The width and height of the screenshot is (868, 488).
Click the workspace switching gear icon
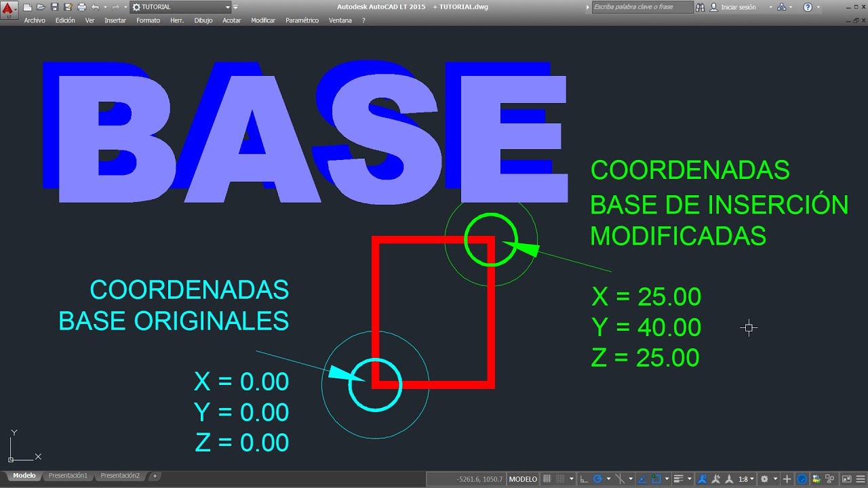coord(764,479)
